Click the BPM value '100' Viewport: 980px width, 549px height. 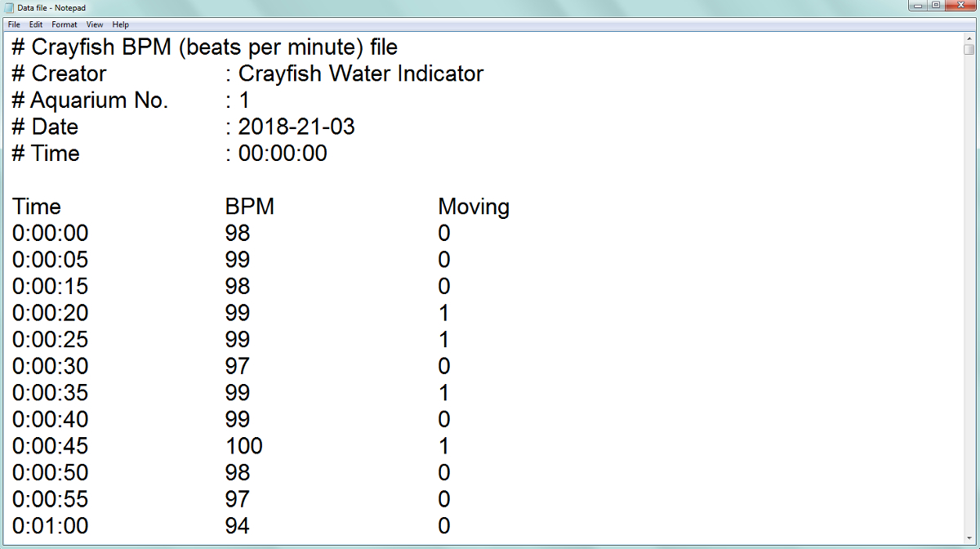[244, 446]
